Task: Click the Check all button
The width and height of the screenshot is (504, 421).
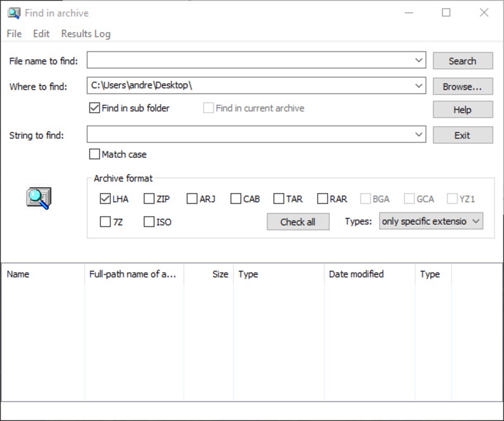Action: 298,222
